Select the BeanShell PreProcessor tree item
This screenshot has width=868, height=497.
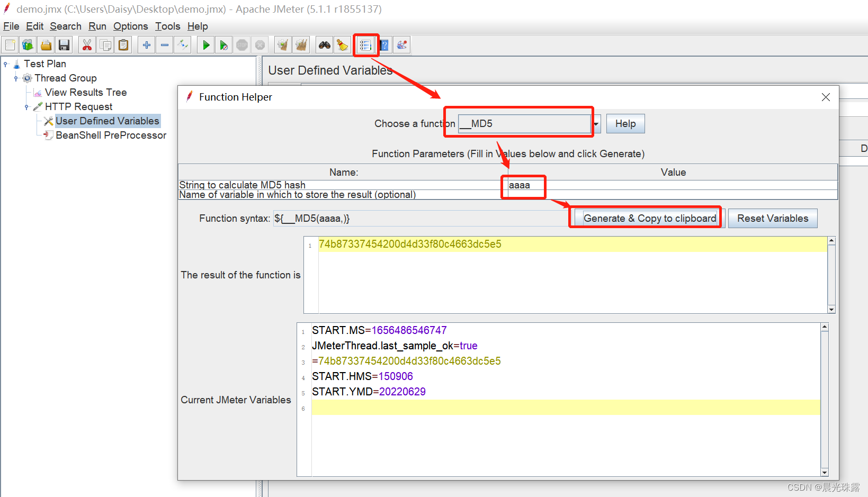point(111,135)
